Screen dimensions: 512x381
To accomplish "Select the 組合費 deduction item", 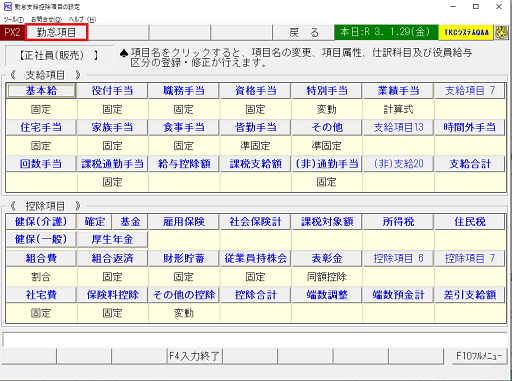I will [41, 258].
